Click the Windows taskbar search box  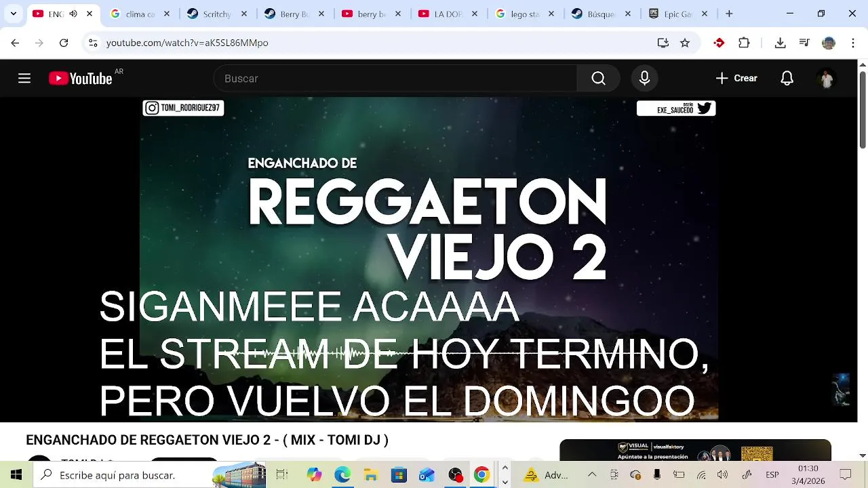coord(151,475)
